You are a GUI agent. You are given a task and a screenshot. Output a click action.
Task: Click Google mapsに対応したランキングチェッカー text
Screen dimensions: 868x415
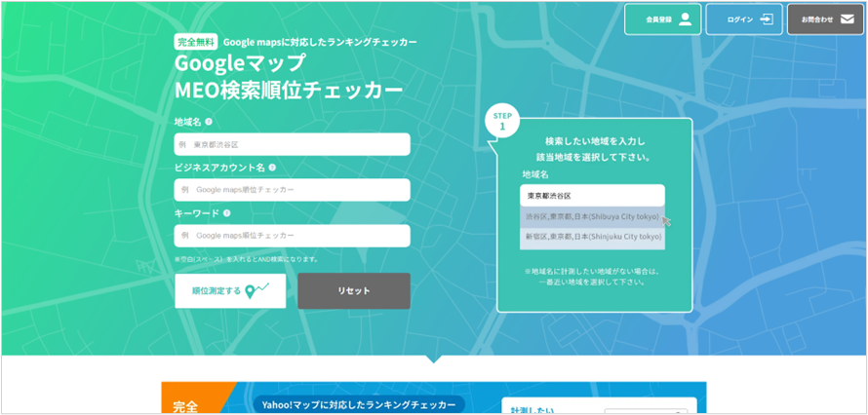click(320, 42)
